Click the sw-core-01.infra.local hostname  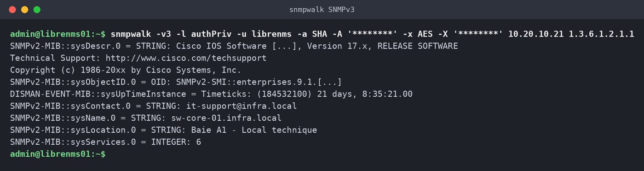tap(226, 118)
